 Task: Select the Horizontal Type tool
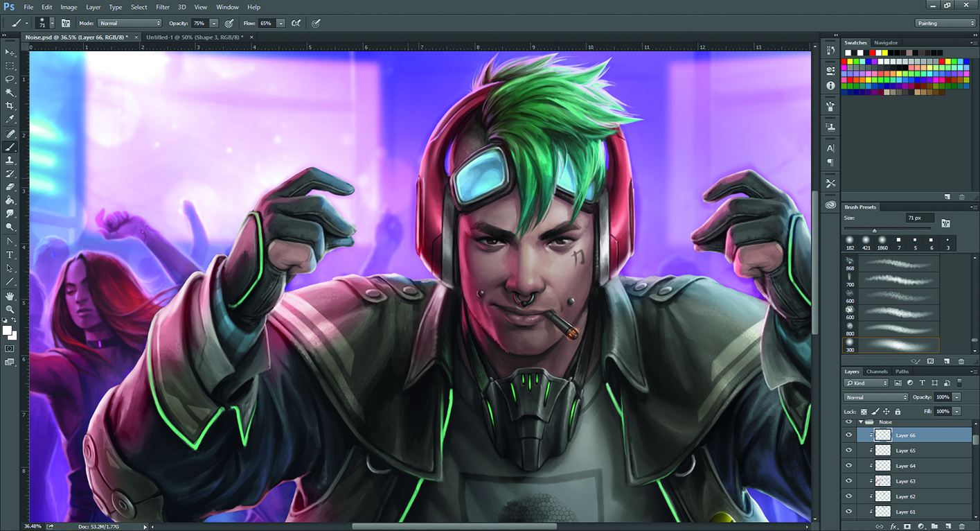click(10, 255)
